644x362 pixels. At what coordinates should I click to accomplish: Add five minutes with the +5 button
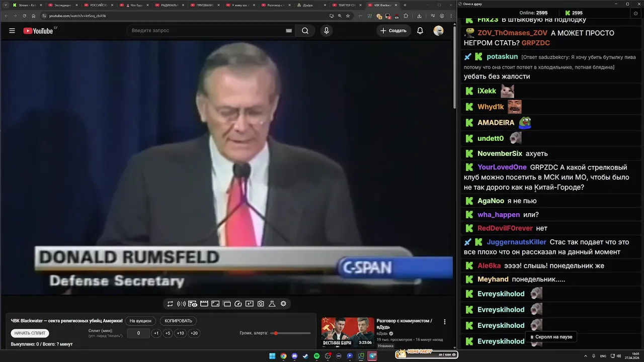(x=168, y=333)
